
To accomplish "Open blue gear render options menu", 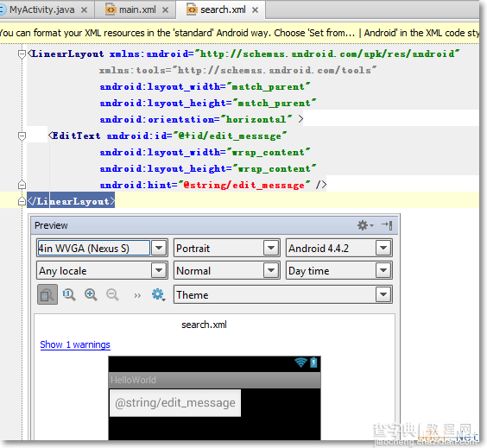I will coord(158,294).
